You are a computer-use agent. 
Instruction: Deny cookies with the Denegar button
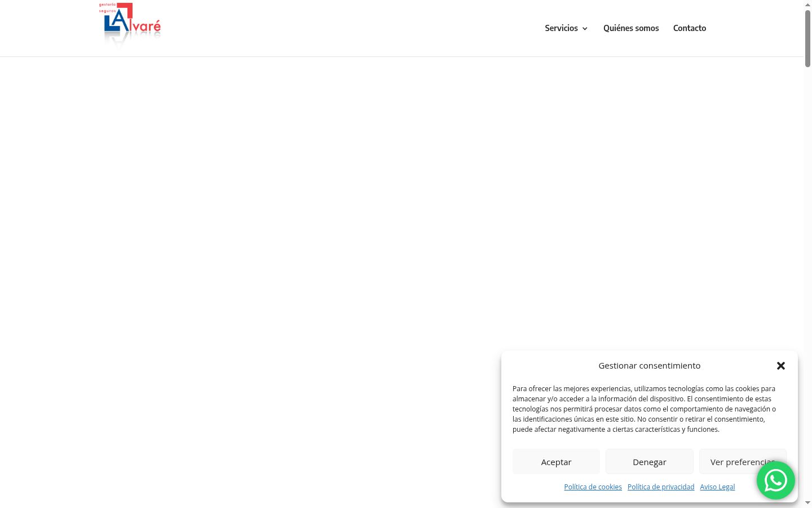tap(650, 462)
